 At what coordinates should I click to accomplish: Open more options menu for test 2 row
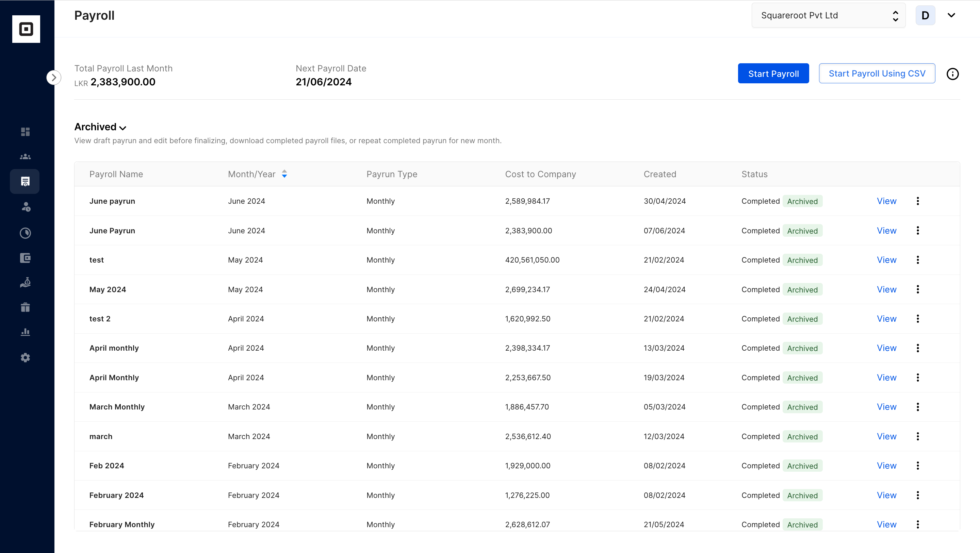pyautogui.click(x=918, y=319)
